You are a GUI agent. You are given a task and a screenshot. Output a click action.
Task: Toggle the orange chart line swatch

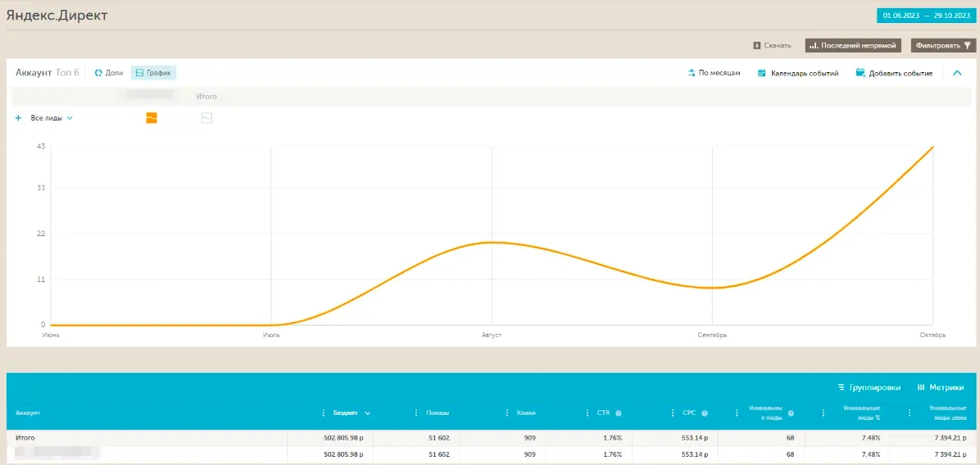click(x=152, y=117)
